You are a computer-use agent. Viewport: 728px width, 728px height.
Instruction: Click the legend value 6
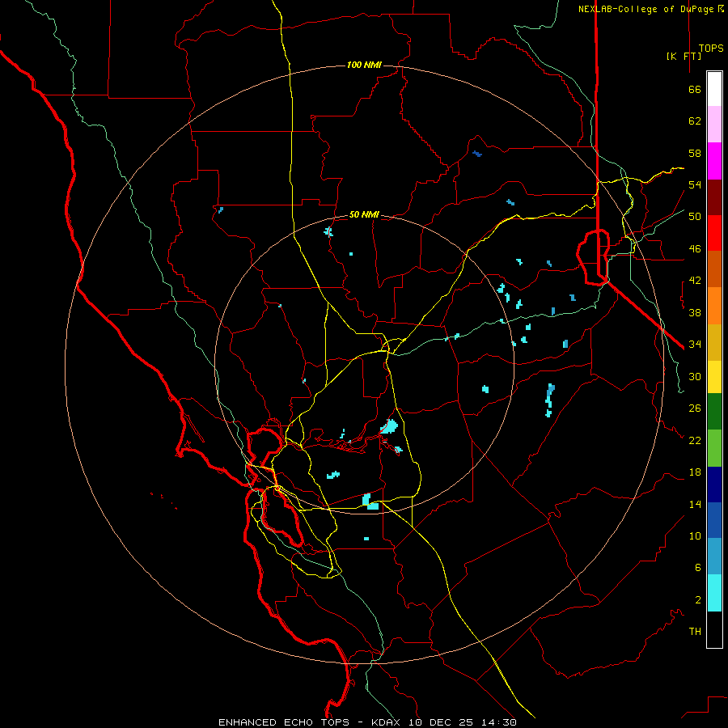(697, 567)
